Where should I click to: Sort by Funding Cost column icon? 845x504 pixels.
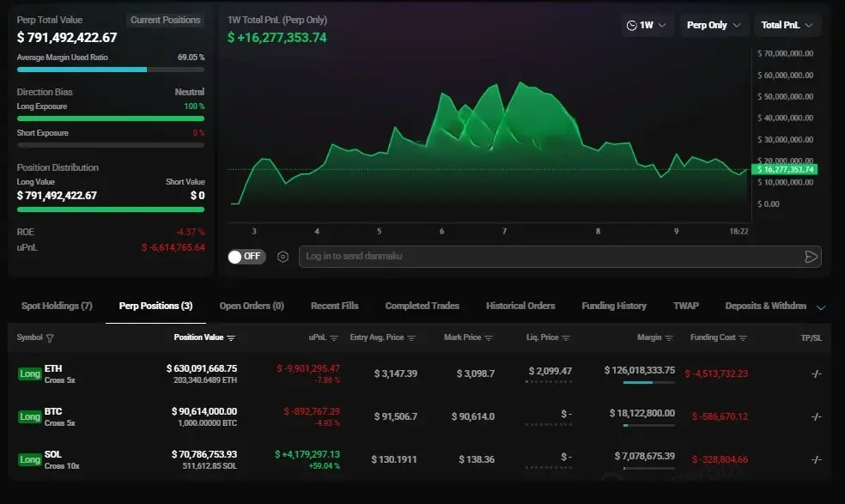coord(743,338)
